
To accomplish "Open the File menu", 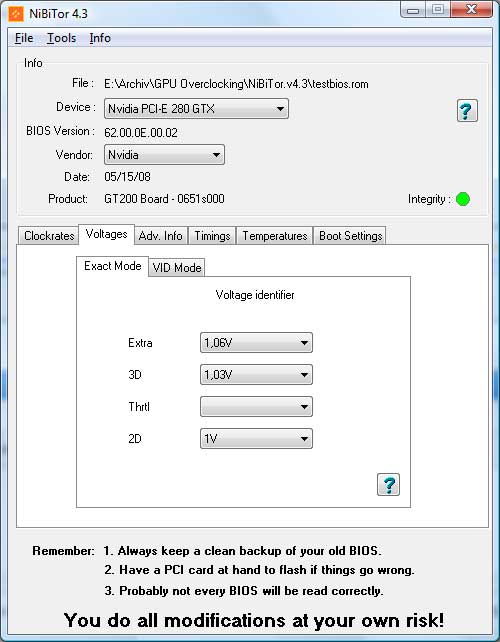I will (x=24, y=38).
